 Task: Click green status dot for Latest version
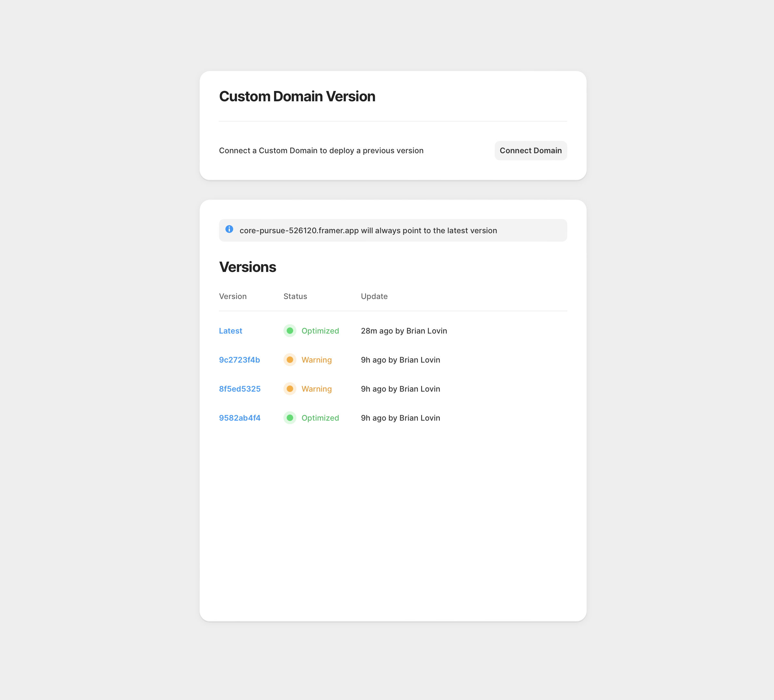(290, 331)
